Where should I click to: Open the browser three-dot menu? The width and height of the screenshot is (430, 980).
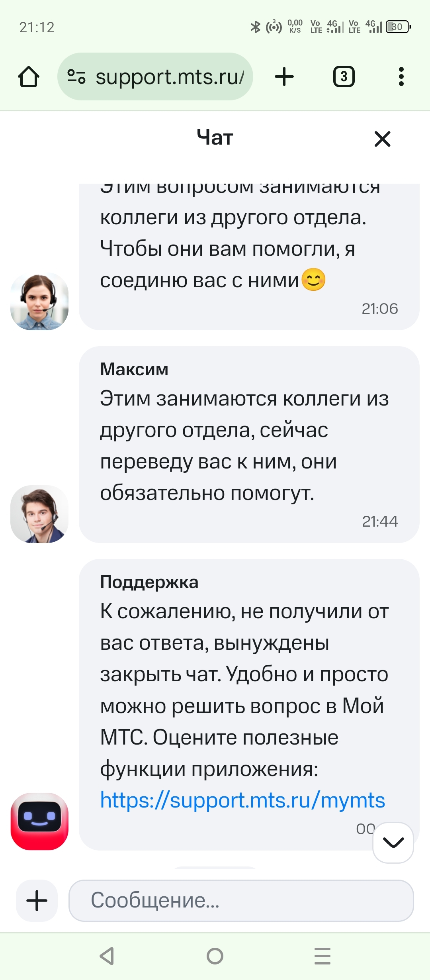(401, 76)
